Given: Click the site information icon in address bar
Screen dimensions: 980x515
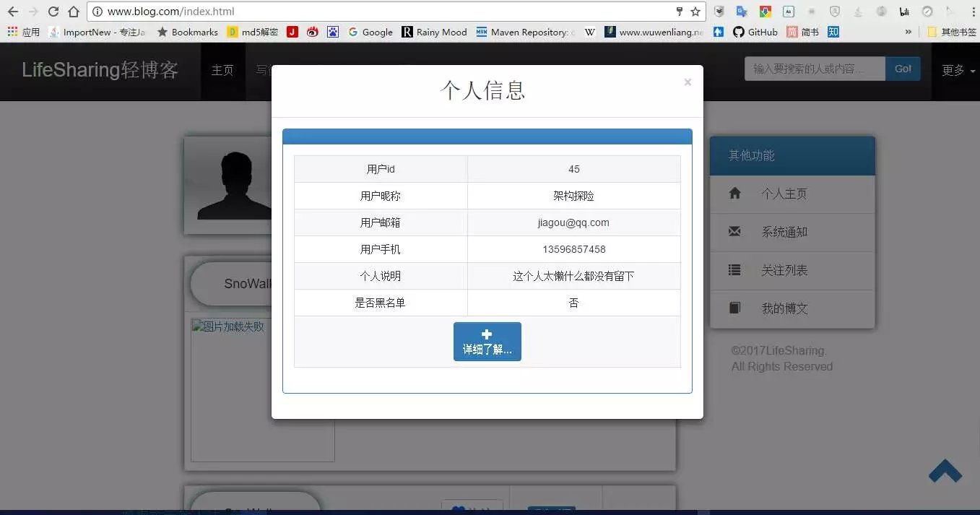Looking at the screenshot, I should (x=97, y=12).
